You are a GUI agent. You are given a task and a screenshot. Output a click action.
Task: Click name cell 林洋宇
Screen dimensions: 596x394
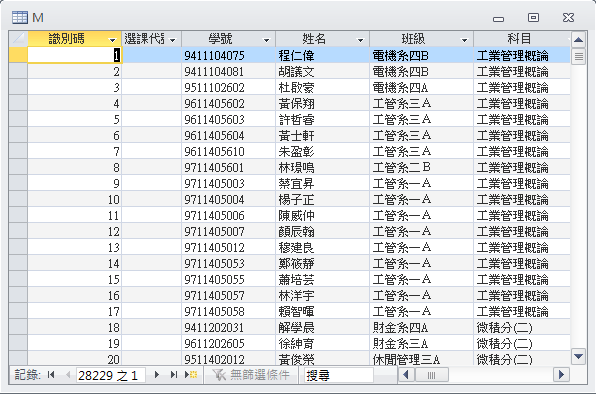[x=322, y=295]
